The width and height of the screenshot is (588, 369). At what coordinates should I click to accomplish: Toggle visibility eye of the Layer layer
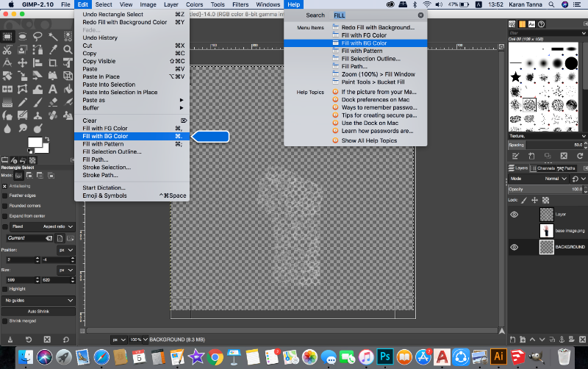pyautogui.click(x=514, y=215)
